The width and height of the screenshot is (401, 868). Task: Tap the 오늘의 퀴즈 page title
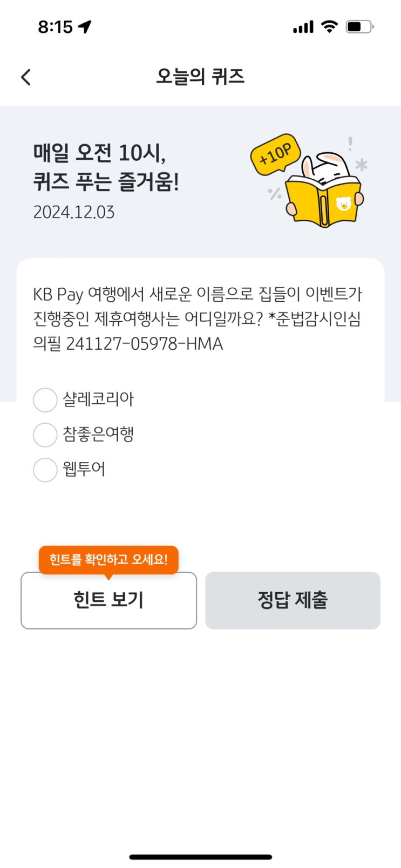tap(200, 77)
